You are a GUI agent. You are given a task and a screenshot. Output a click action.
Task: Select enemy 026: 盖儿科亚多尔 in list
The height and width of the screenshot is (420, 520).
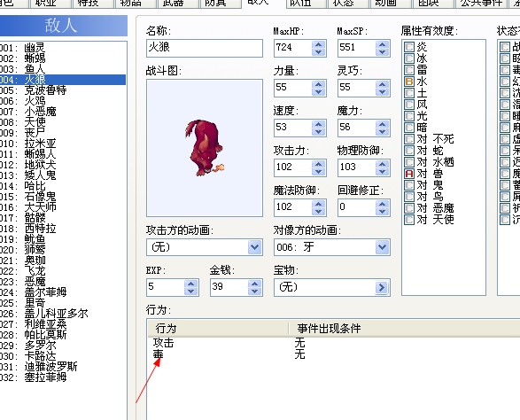(x=63, y=314)
